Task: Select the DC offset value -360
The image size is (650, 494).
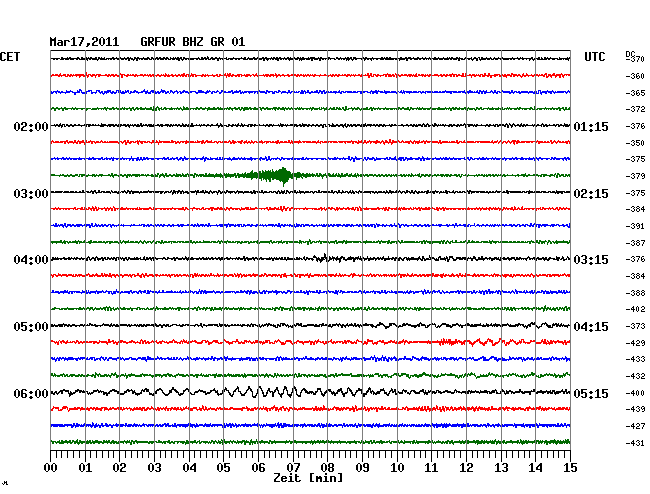Action: pos(635,76)
